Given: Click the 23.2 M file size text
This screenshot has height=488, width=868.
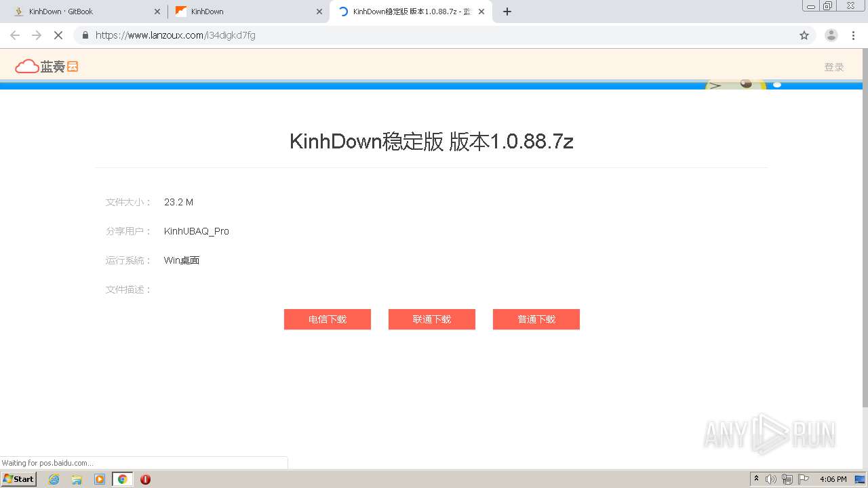Looking at the screenshot, I should point(179,202).
